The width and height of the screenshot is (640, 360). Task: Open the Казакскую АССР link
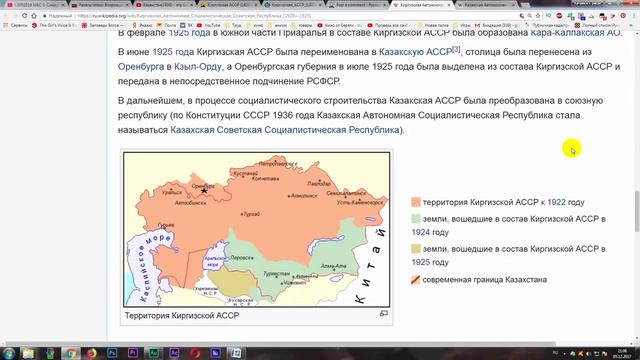point(415,52)
